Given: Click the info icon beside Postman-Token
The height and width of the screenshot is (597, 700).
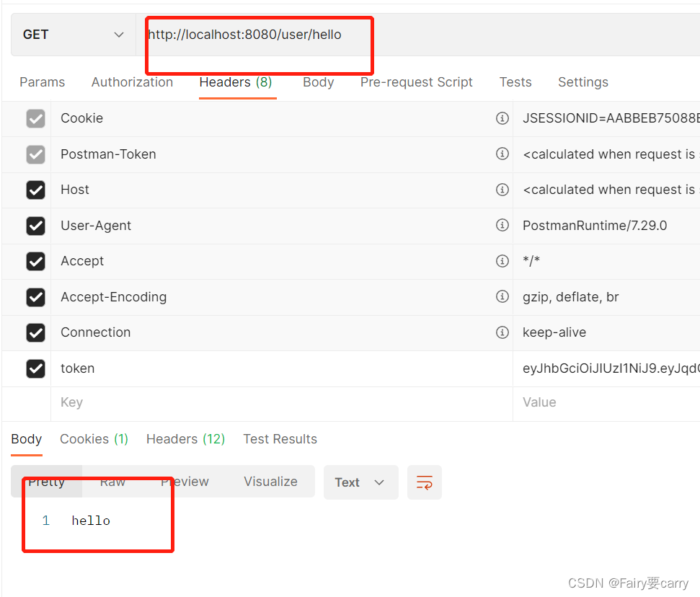Looking at the screenshot, I should pos(502,154).
